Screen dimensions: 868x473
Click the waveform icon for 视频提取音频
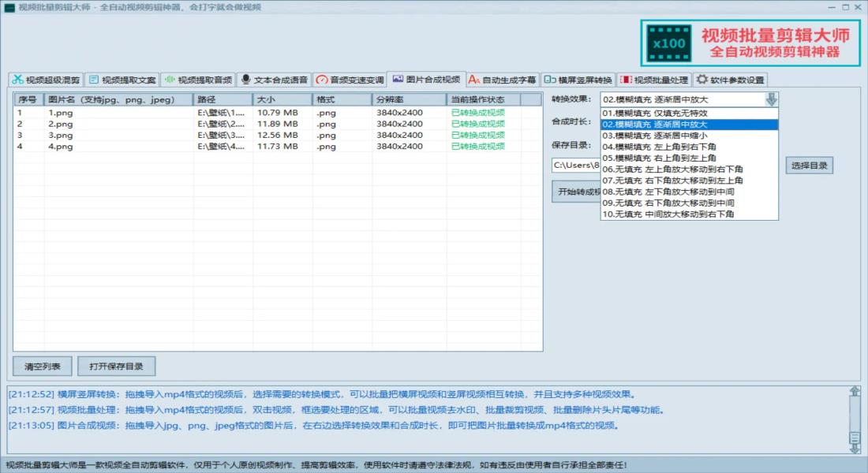click(170, 80)
